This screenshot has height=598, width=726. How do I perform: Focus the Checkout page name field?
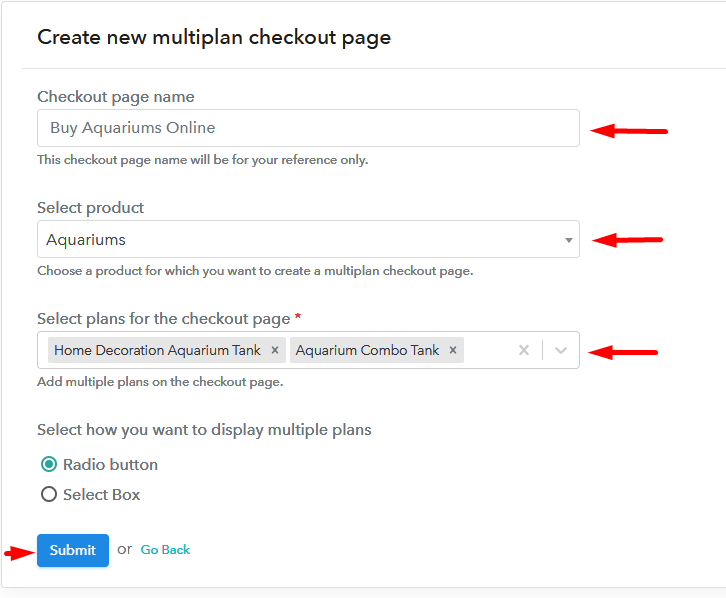[x=308, y=128]
